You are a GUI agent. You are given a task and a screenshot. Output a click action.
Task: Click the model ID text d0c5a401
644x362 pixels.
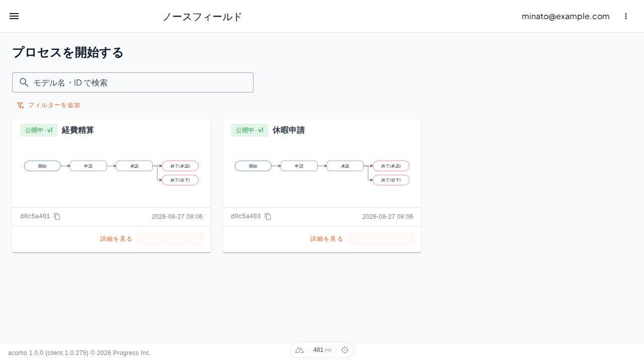click(35, 217)
